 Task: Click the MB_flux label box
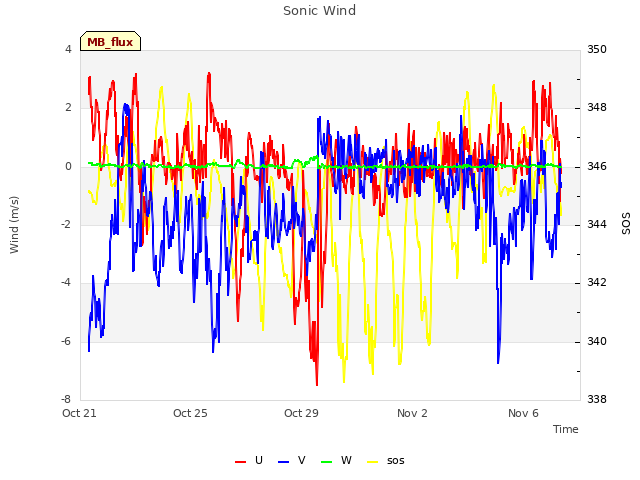(110, 41)
